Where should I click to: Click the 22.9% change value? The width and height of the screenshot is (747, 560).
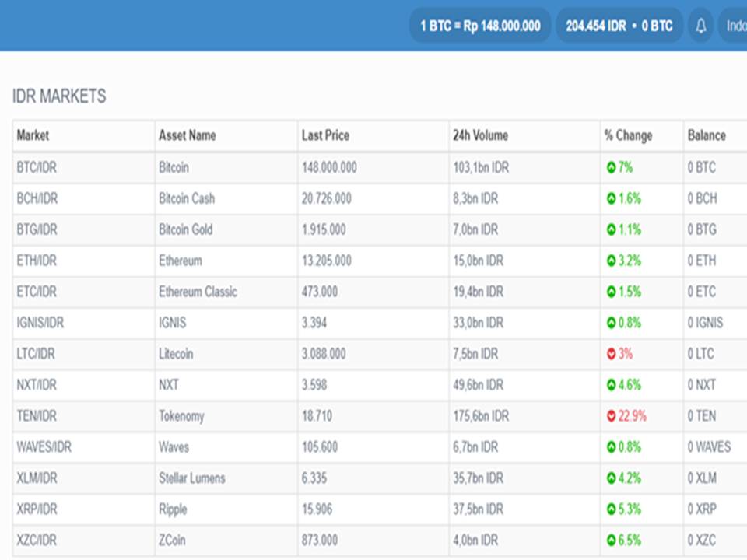(632, 416)
